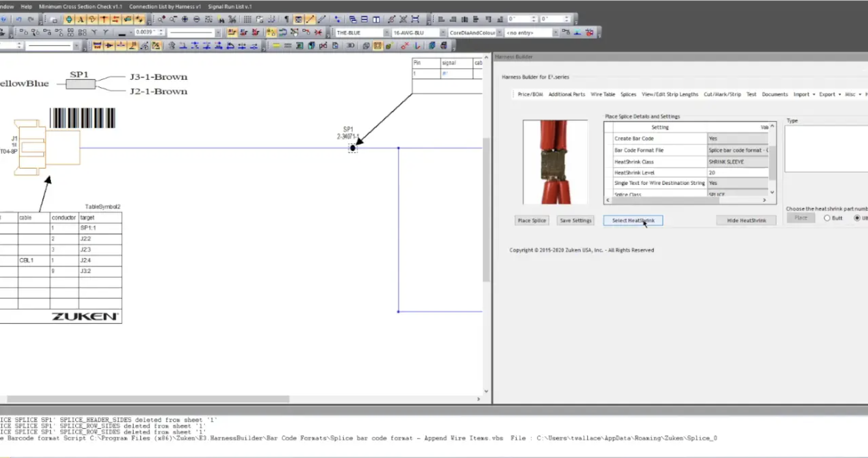Image resolution: width=868 pixels, height=458 pixels.
Task: Select the Butt radio button
Action: (x=827, y=218)
